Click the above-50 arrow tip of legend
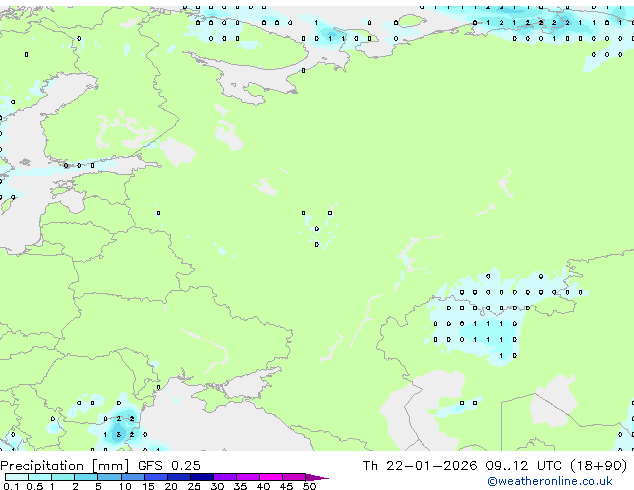Screen dimensions: 634x490 (x=317, y=478)
